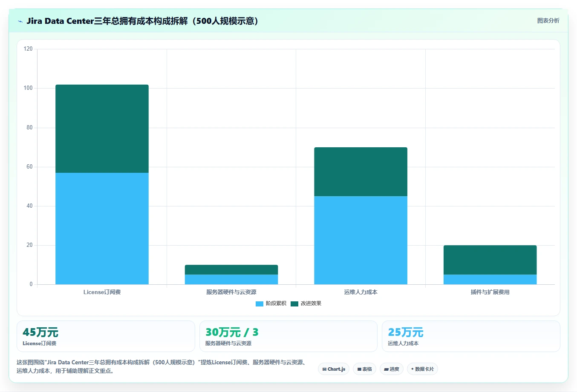Click the y-axis value 60

tap(29, 166)
